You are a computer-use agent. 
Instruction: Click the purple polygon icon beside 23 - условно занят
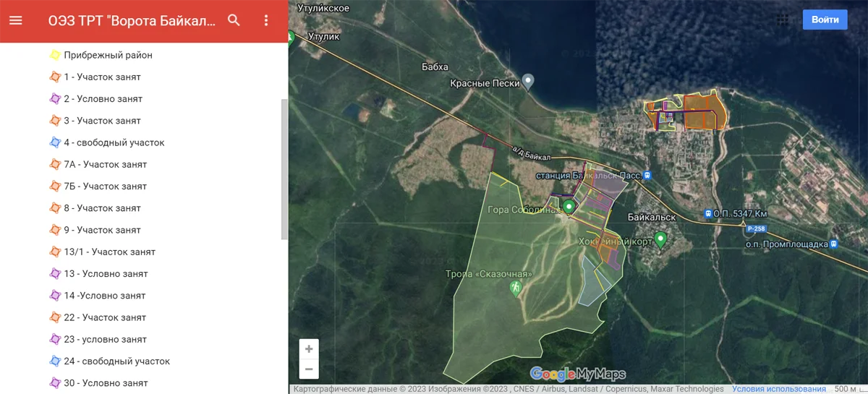pos(54,339)
